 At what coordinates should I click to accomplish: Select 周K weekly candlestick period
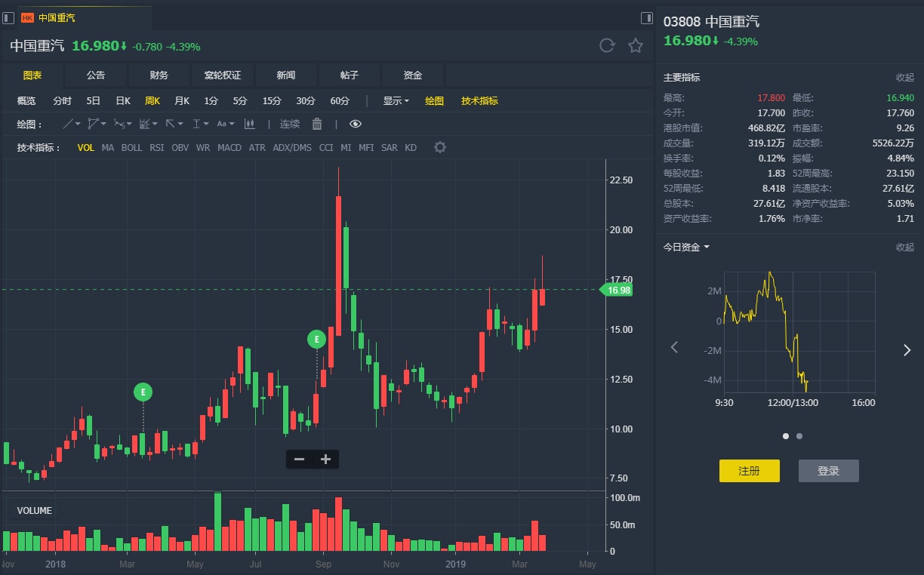click(x=152, y=100)
